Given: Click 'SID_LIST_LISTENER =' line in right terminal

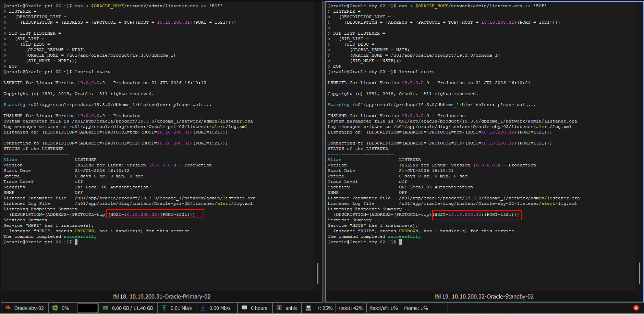Looking at the screenshot, I should pos(359,33).
